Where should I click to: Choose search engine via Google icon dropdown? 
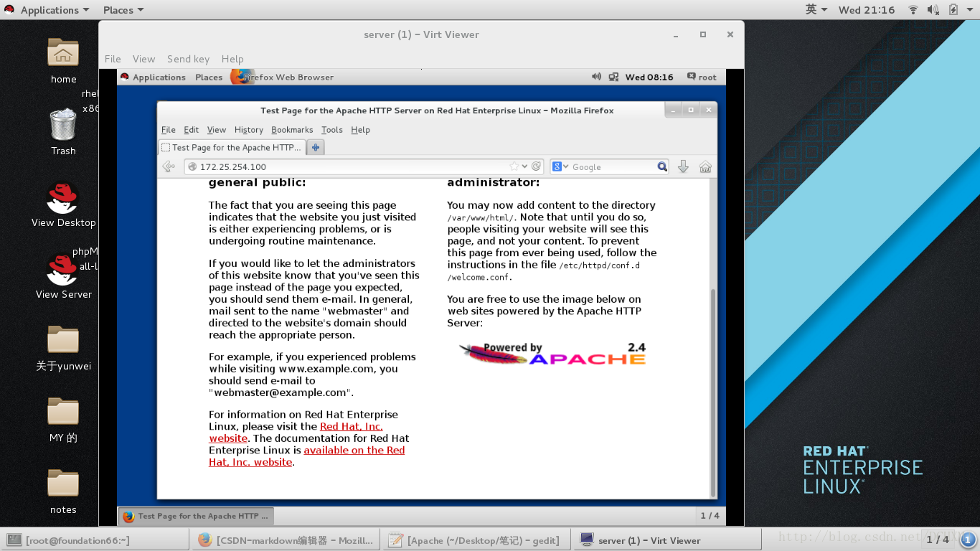561,166
